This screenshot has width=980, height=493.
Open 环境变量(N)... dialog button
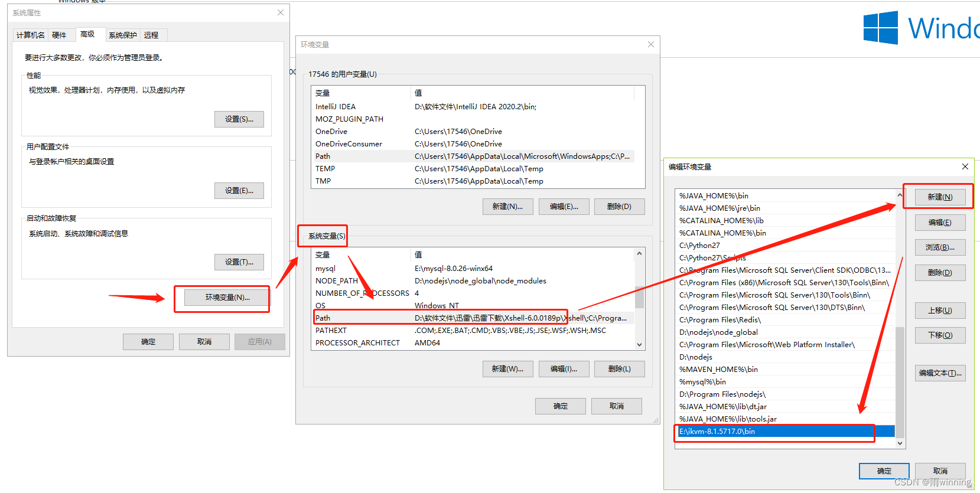[x=227, y=298]
